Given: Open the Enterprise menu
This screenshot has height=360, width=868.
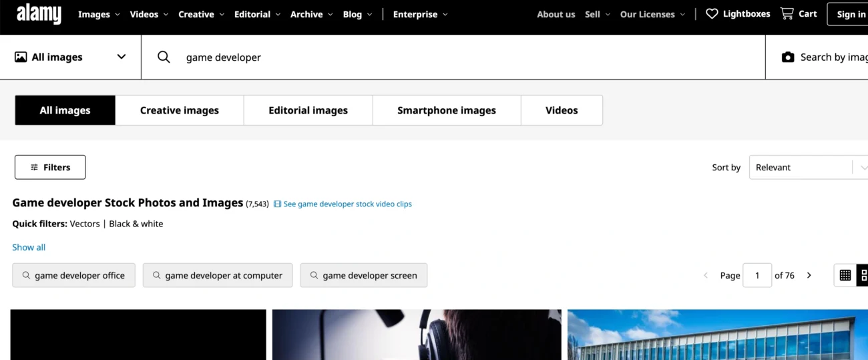Looking at the screenshot, I should pyautogui.click(x=420, y=14).
